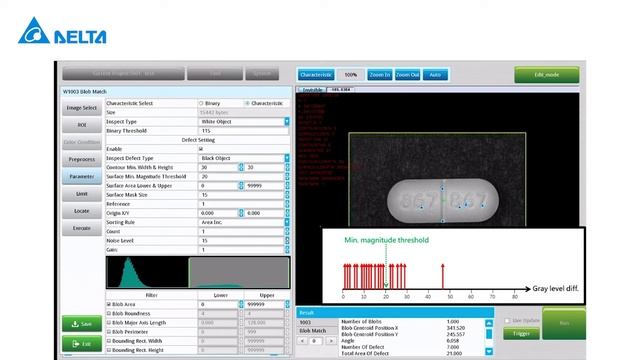Enable the Blob Perimeter filter checkbox
Viewport: 640px width, 360px height.
[x=109, y=332]
